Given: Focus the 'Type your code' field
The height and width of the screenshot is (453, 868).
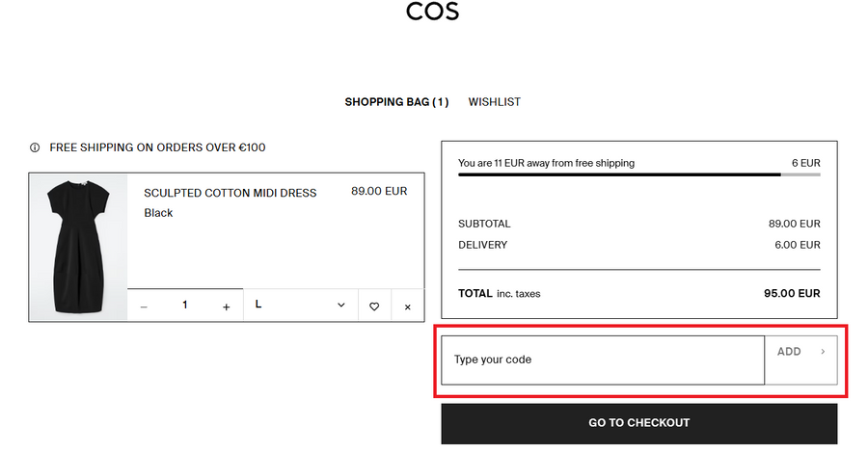Looking at the screenshot, I should click(x=603, y=360).
